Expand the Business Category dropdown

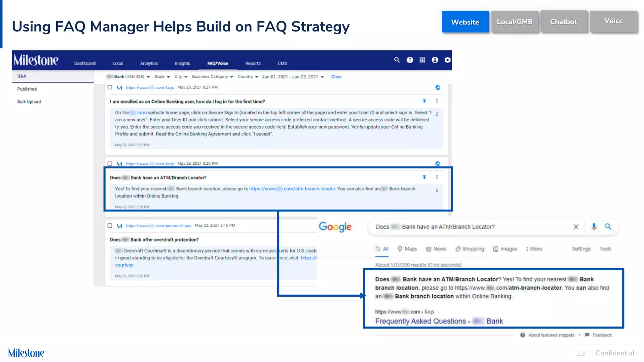[x=213, y=77]
